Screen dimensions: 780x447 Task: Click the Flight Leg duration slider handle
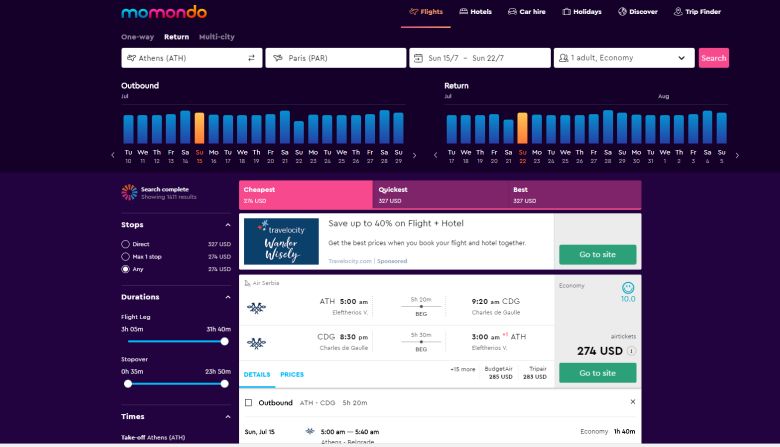click(x=224, y=342)
